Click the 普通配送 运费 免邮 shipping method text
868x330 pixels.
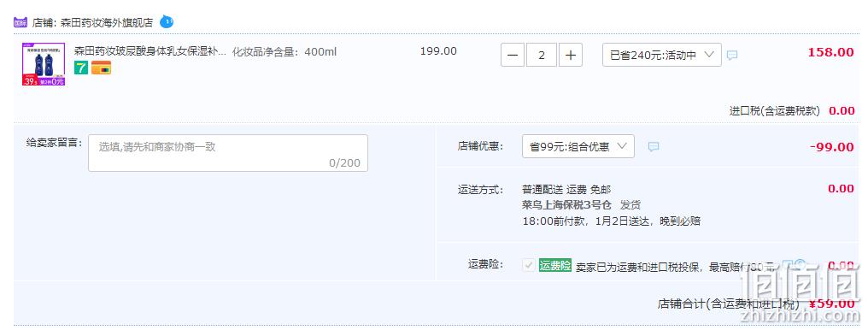coord(567,189)
